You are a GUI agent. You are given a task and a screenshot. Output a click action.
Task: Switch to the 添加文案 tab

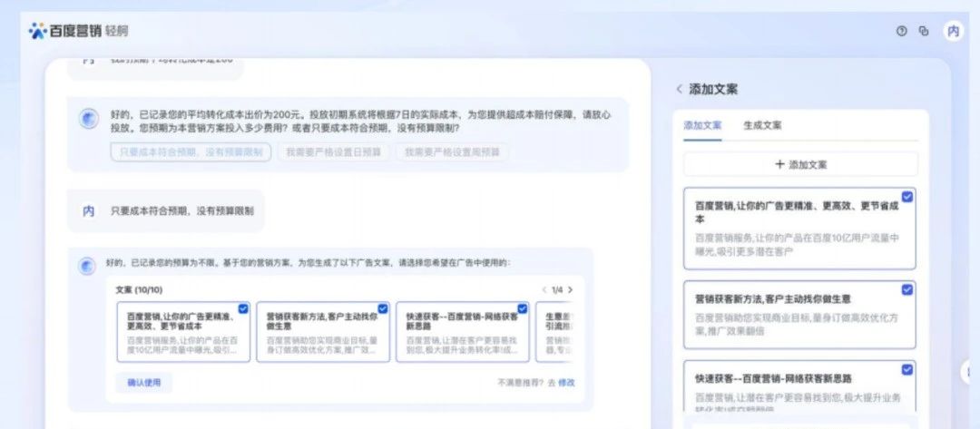pos(702,125)
